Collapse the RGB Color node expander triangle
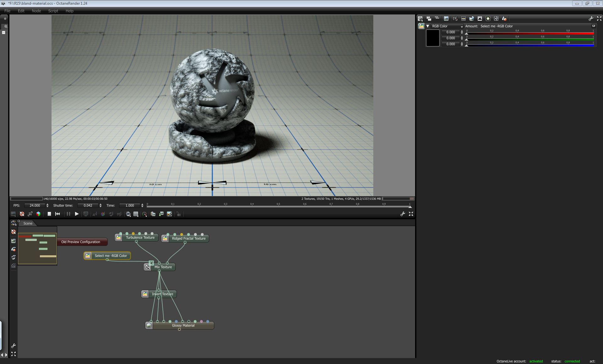The image size is (603, 364). [x=428, y=26]
